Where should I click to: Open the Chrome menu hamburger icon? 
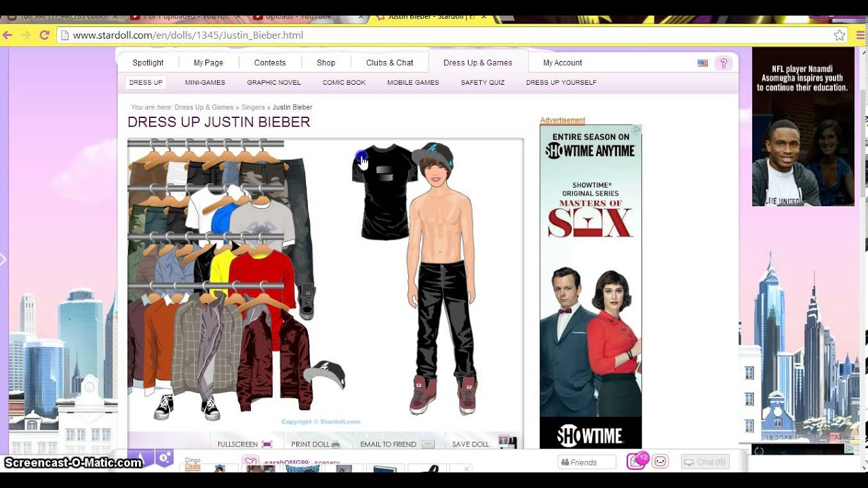click(x=861, y=35)
